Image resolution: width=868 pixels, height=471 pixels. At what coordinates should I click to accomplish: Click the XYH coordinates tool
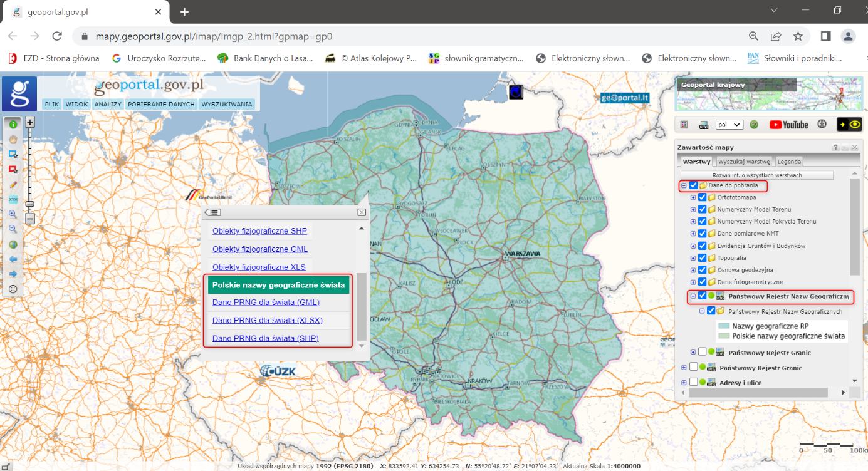(13, 200)
